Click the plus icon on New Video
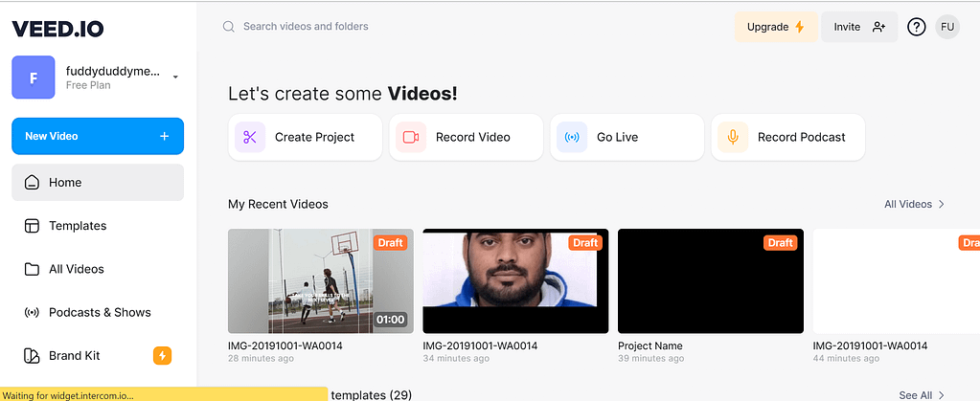 (165, 136)
